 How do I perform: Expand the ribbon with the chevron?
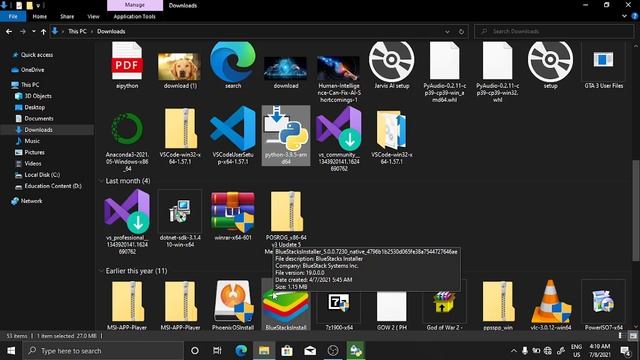tap(624, 16)
